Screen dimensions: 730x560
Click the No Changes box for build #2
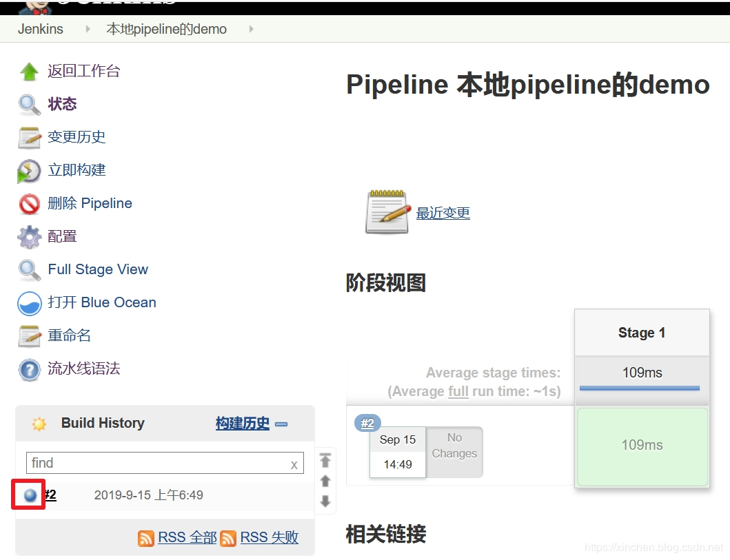(x=454, y=452)
